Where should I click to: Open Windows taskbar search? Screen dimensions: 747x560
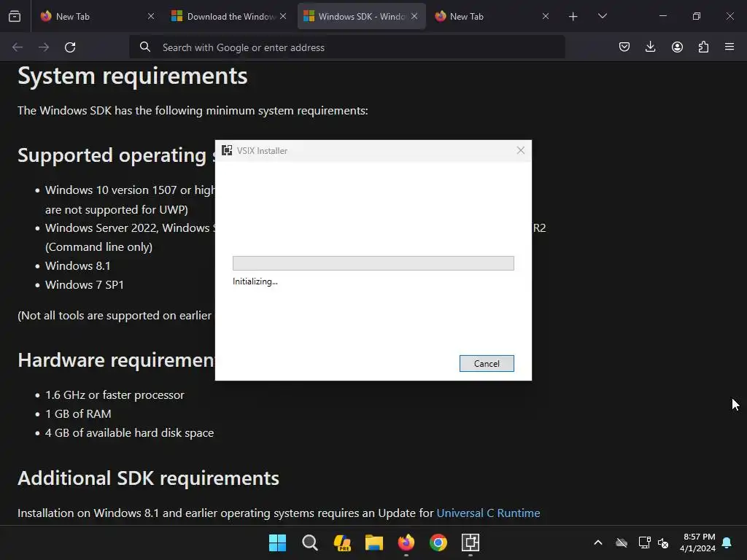click(309, 542)
